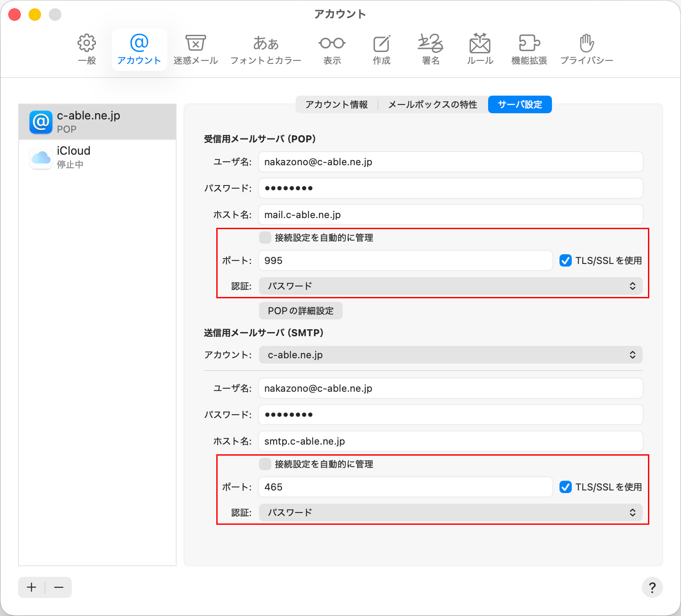The height and width of the screenshot is (616, 681).
Task: Click the POP の詳細設定 button
Action: tap(301, 311)
